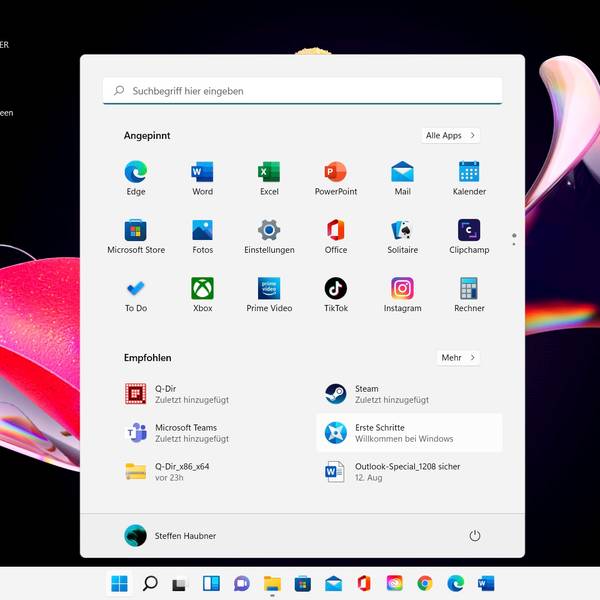The height and width of the screenshot is (600, 600).
Task: Click the Windows Start button on taskbar
Action: 119,584
